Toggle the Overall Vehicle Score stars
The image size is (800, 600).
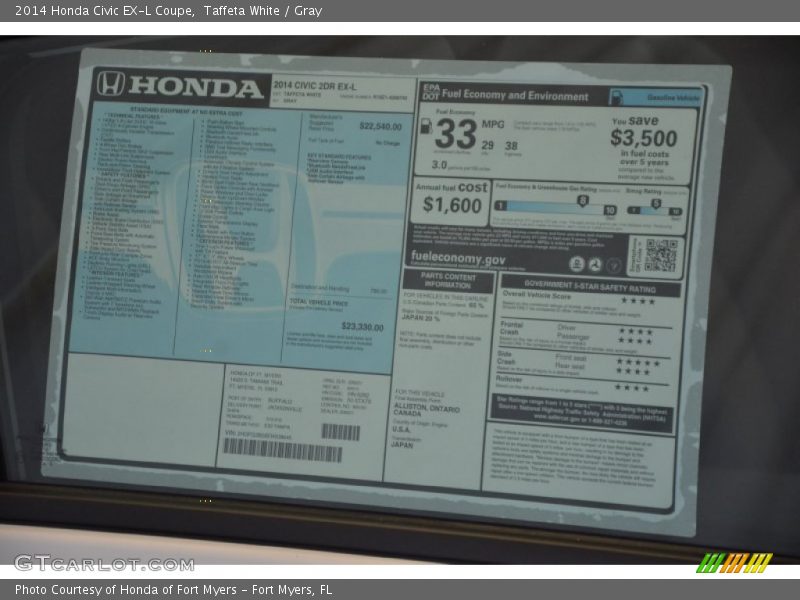(x=638, y=300)
